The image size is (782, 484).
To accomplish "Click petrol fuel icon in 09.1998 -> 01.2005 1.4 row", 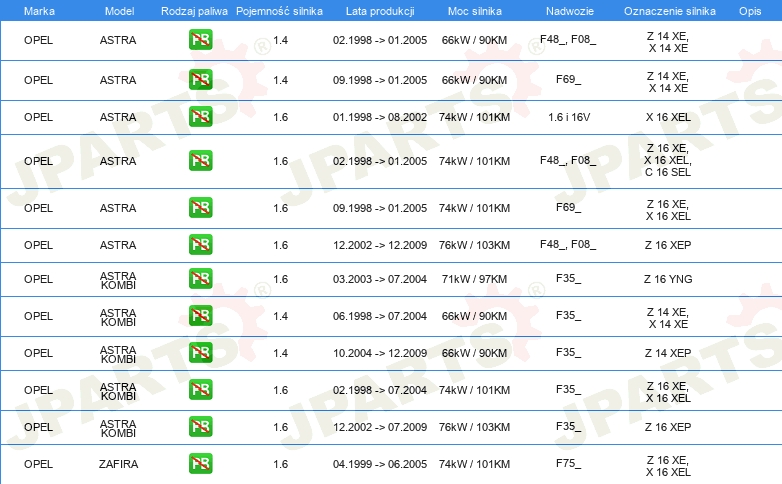I will click(200, 79).
